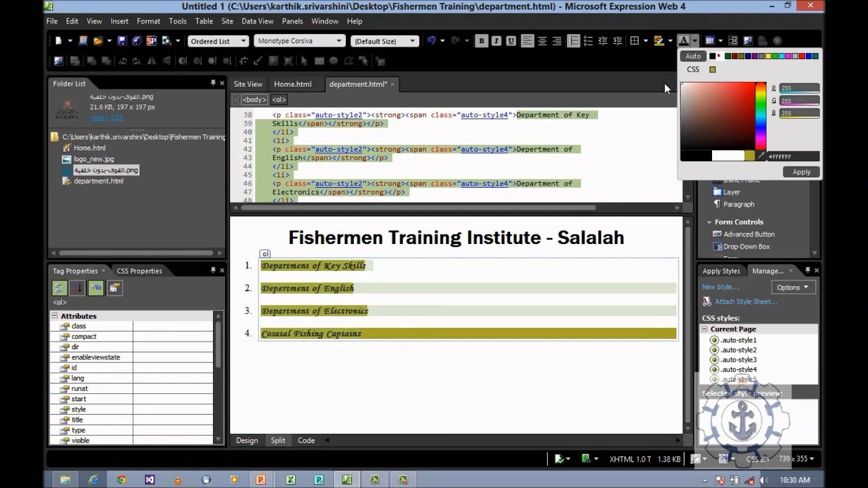Viewport: 868px width, 488px height.
Task: Open a file using the folder icon
Action: pyautogui.click(x=98, y=41)
